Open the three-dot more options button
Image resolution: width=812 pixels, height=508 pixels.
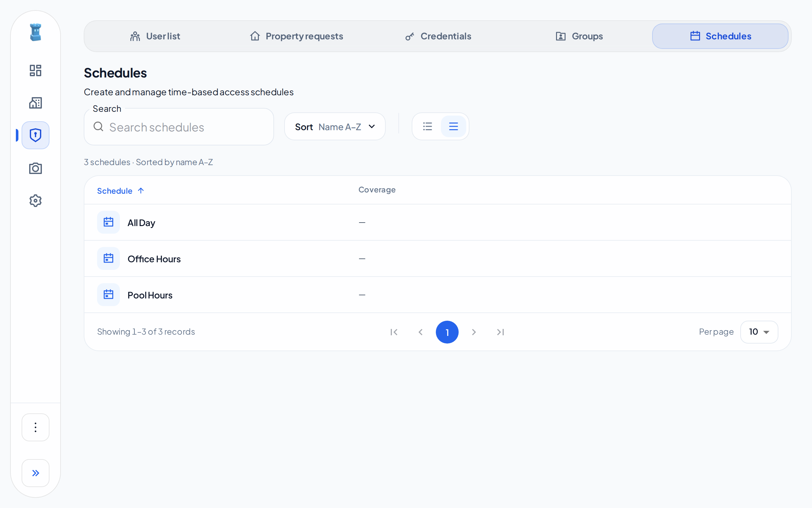click(36, 427)
